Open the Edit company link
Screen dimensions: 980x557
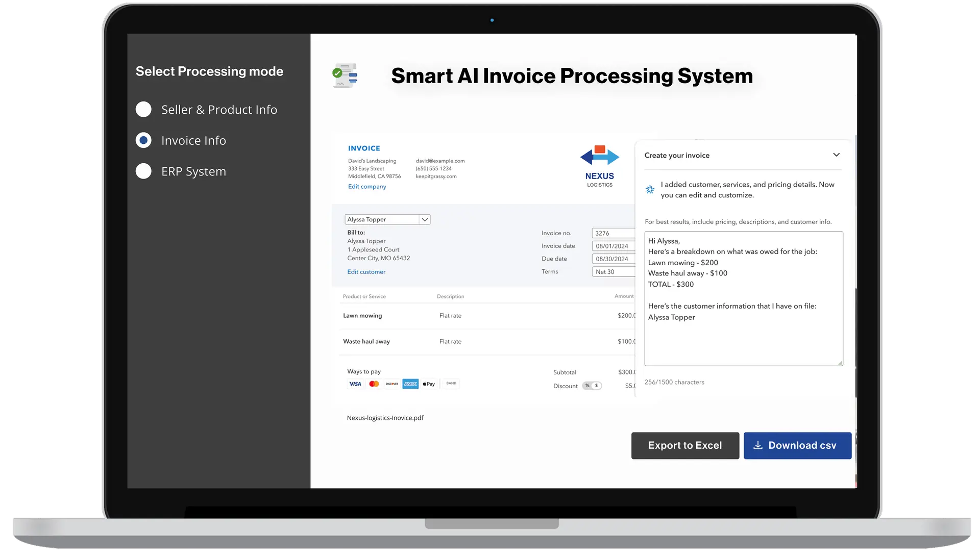367,187
